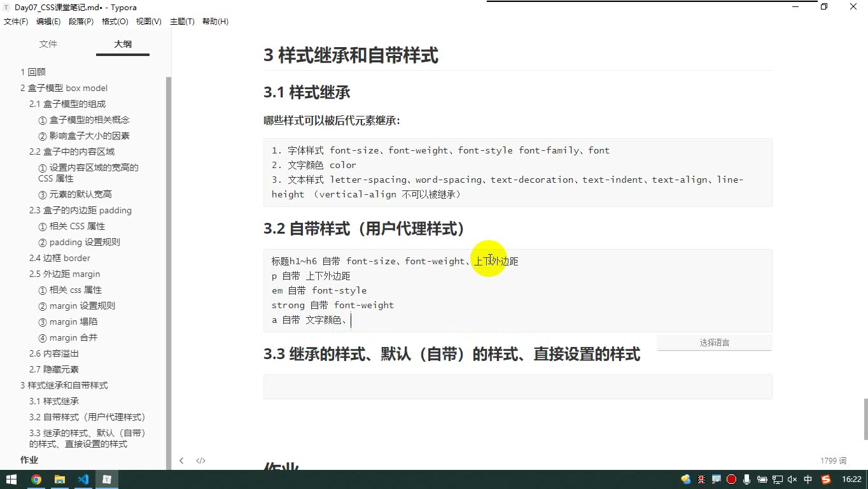Click the document vertical scrollbar thumb
This screenshot has height=489, width=868.
[x=865, y=419]
